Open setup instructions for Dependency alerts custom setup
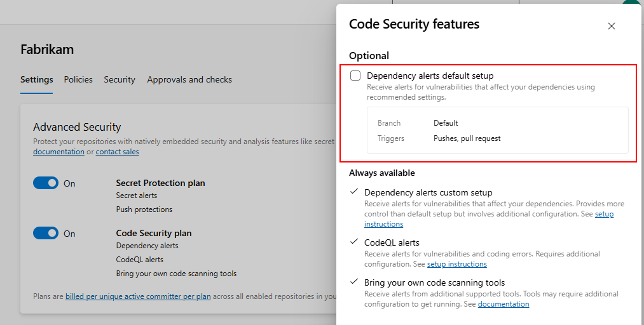Screen dimensions: 644x325 coord(603,215)
